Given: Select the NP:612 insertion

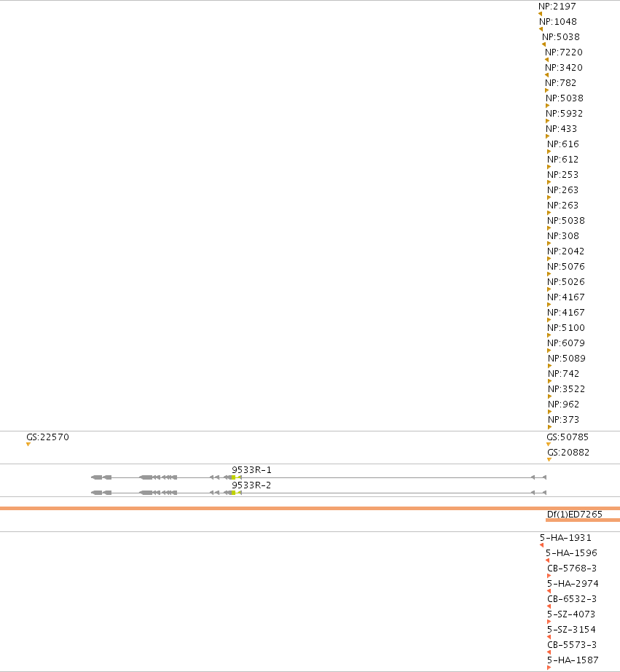Looking at the screenshot, I should [563, 160].
